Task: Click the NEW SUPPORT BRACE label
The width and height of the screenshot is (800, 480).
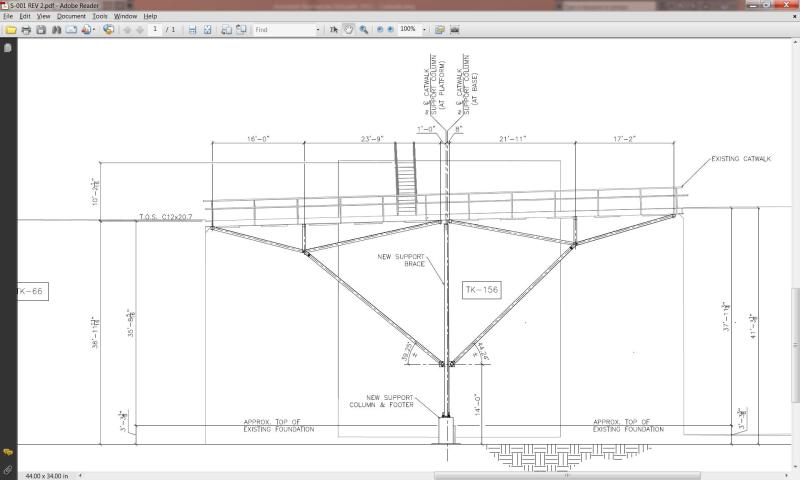Action: pyautogui.click(x=401, y=260)
